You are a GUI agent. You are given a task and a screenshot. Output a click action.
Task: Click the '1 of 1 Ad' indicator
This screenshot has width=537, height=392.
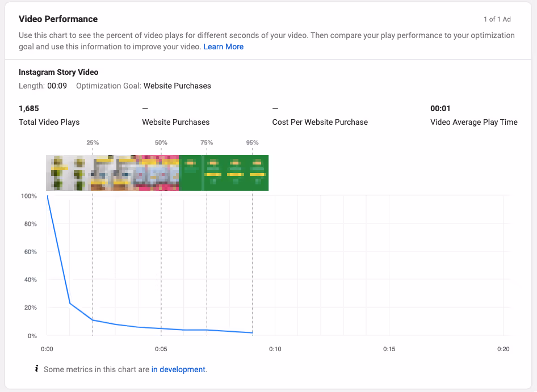pos(497,19)
